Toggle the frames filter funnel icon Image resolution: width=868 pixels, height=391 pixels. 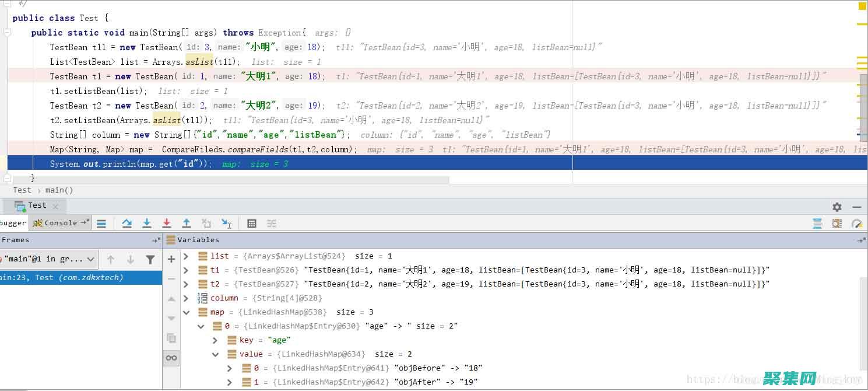pyautogui.click(x=150, y=260)
